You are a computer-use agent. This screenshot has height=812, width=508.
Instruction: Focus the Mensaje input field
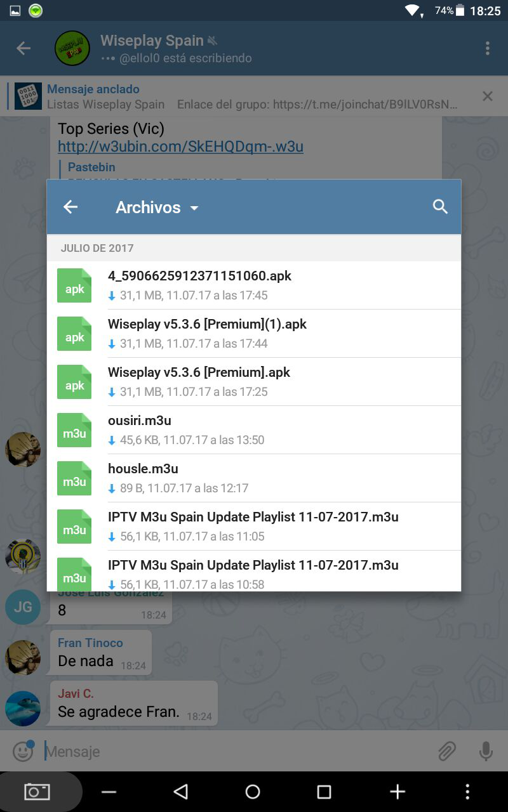tap(235, 752)
